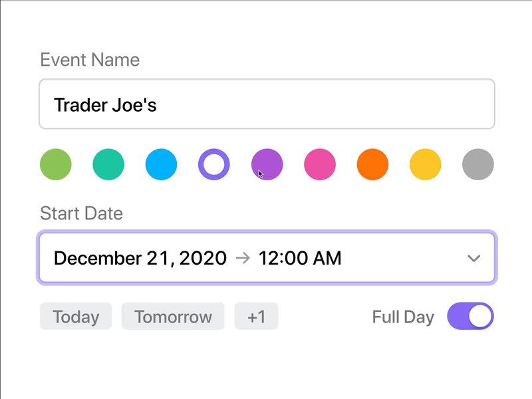Image resolution: width=532 pixels, height=399 pixels.
Task: Click the December 21, 2020 date text
Action: [140, 258]
